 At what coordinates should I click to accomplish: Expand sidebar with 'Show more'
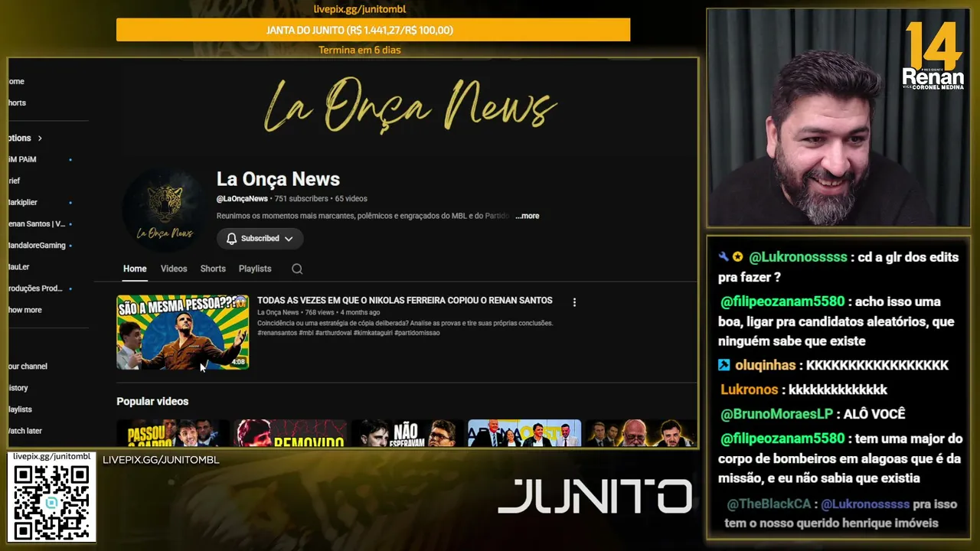coord(25,310)
